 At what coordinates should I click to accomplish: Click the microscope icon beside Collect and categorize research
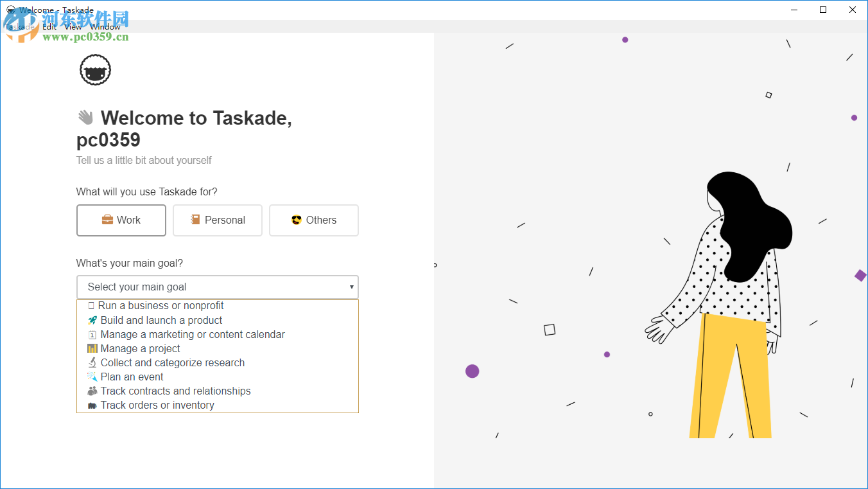92,362
